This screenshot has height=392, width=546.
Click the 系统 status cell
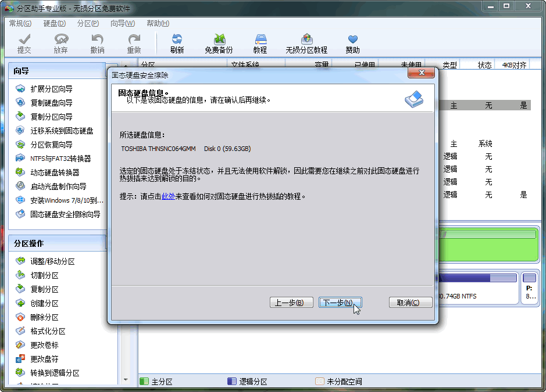click(x=485, y=144)
